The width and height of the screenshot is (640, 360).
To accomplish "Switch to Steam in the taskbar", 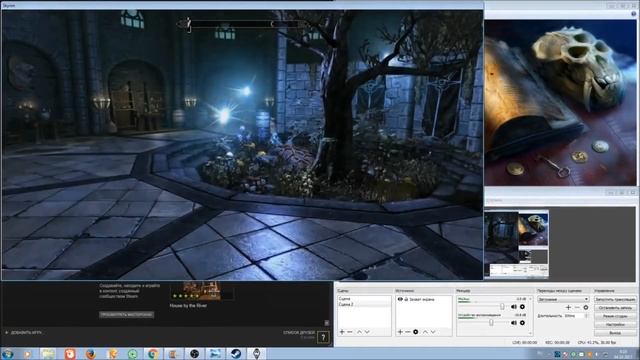I will point(236,353).
